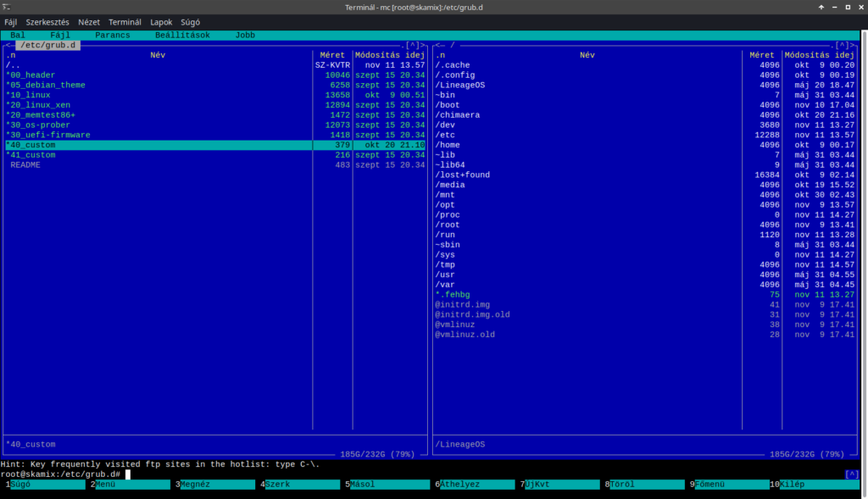
Task: Open the Beállítások menu
Action: pos(182,35)
